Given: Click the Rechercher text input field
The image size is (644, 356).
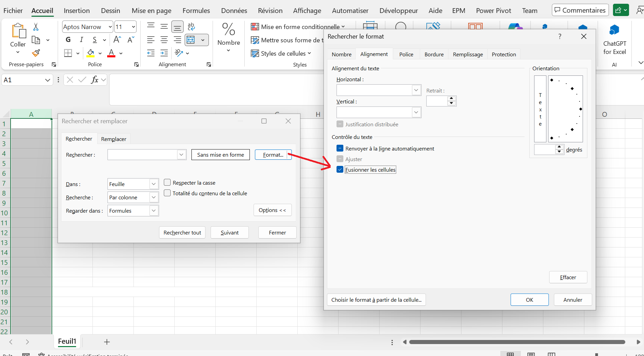Looking at the screenshot, I should (143, 155).
